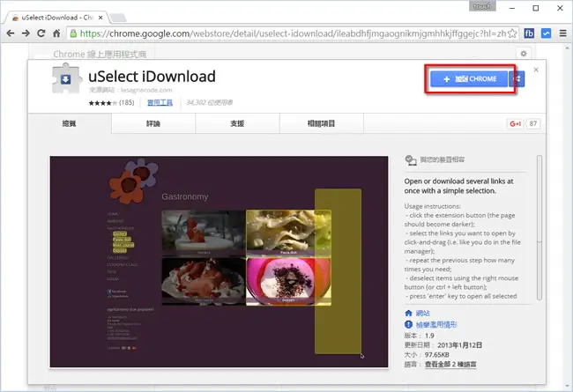Image resolution: width=573 pixels, height=392 pixels.
Task: Open the web store settings gear
Action: point(524,54)
